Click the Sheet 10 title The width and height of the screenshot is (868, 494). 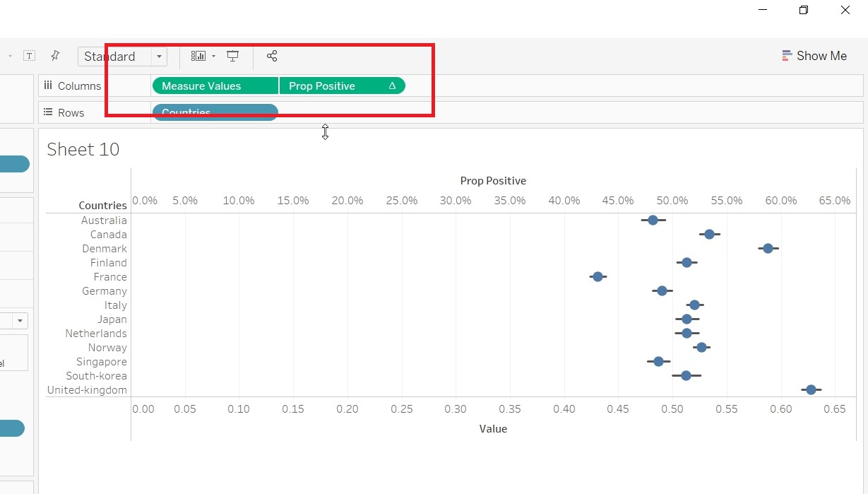pos(83,149)
